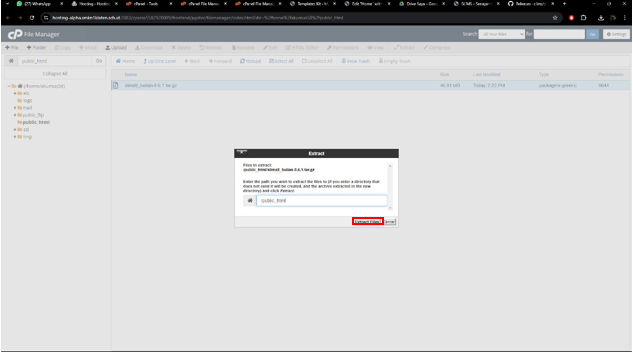The height and width of the screenshot is (360, 633).
Task: Click home icon beside extraction path field
Action: click(250, 201)
